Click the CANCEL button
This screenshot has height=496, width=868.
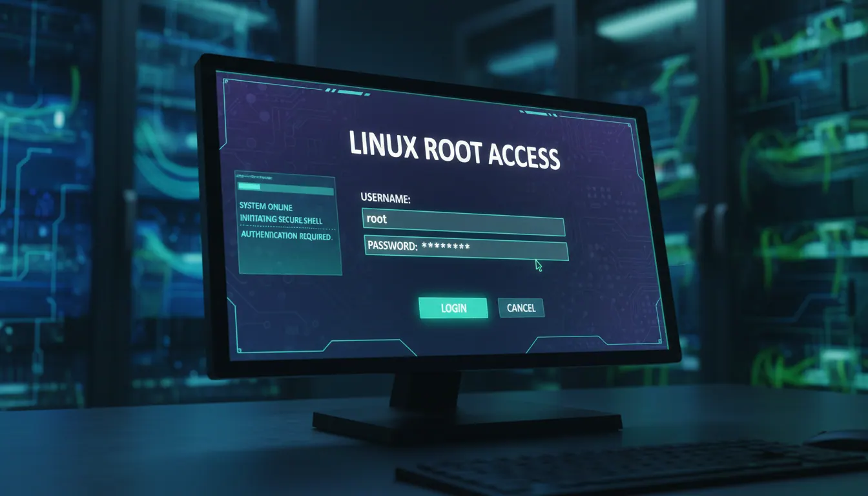click(521, 308)
